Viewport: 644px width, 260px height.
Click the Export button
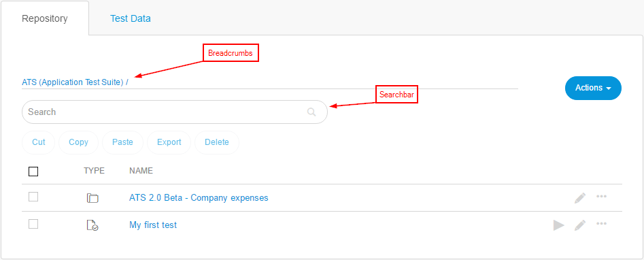[169, 142]
